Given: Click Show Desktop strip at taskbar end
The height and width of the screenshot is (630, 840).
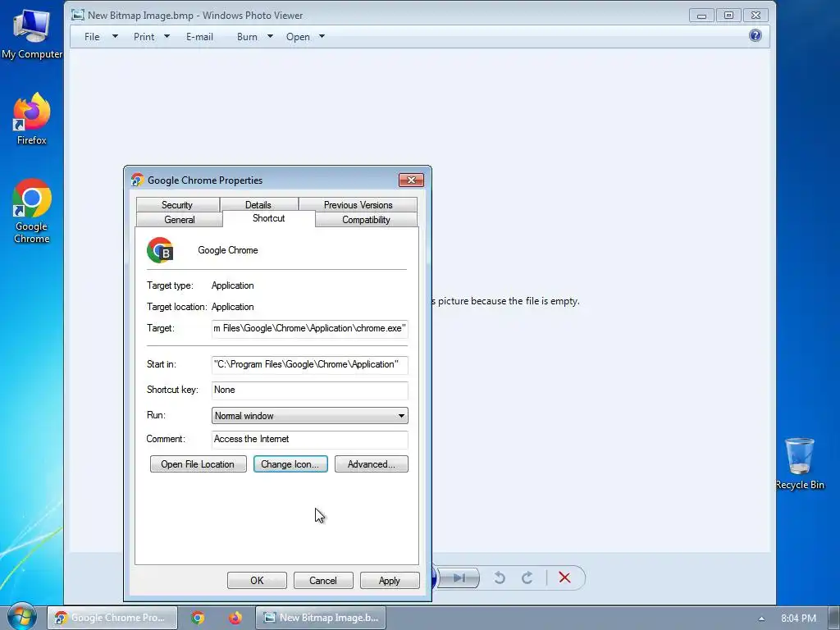Looking at the screenshot, I should coord(834,618).
